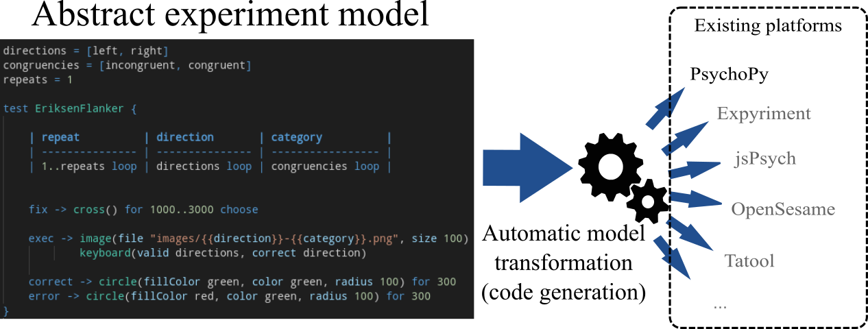The width and height of the screenshot is (868, 329).
Task: Select the PsychoPy platform label
Action: click(729, 75)
